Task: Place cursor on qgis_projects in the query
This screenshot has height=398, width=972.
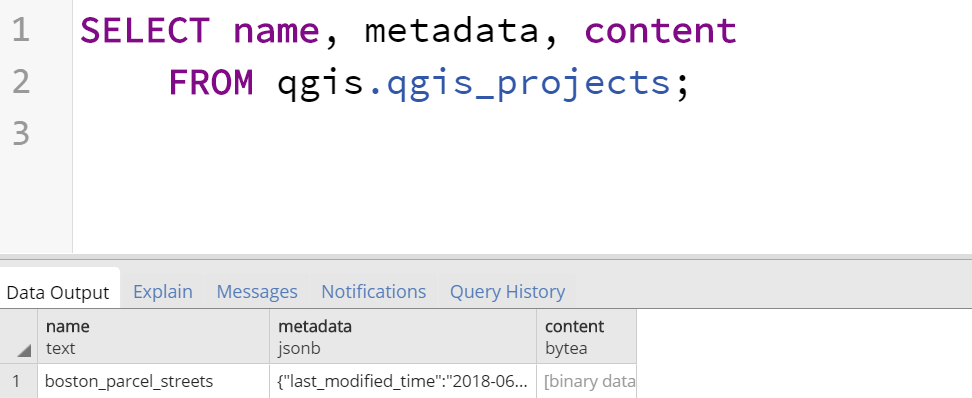Action: (x=528, y=83)
